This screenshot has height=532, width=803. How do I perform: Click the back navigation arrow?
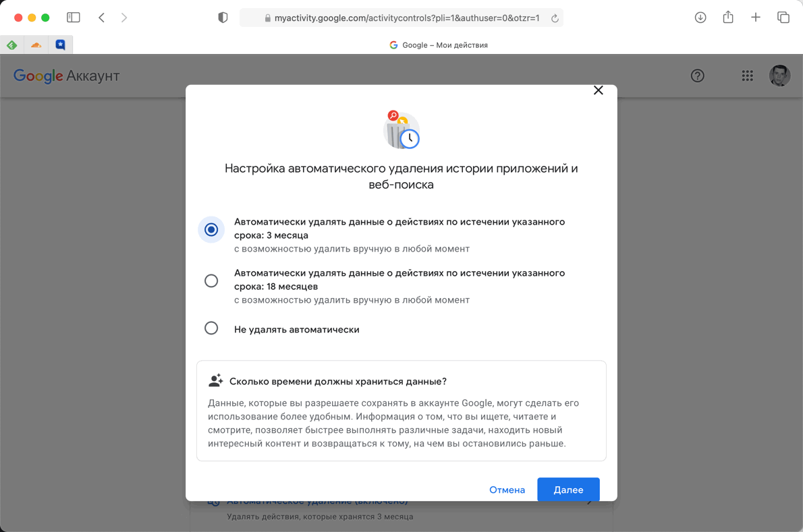click(101, 17)
